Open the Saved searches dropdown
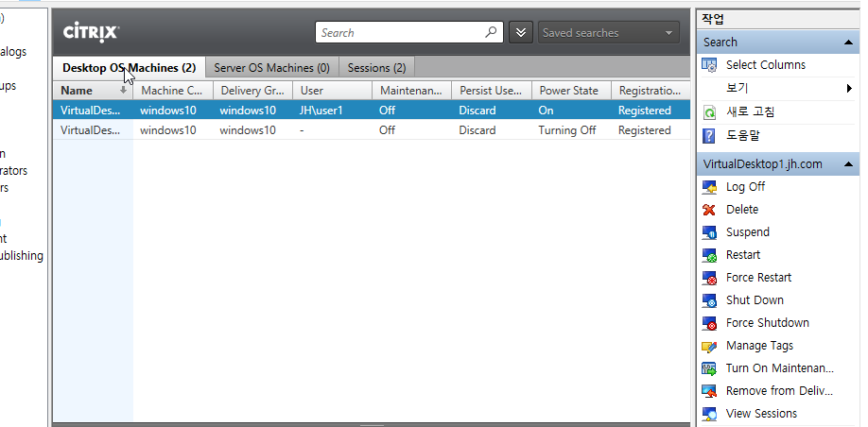 (608, 33)
